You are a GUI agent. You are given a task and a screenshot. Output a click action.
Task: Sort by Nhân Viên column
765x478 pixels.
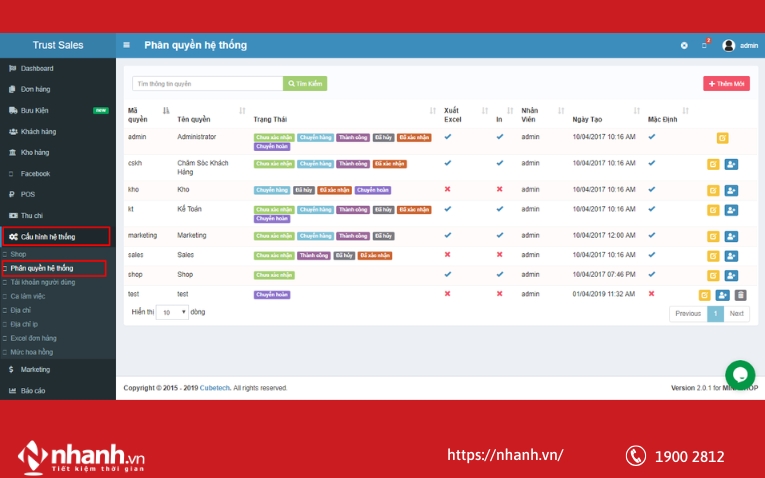pos(543,115)
